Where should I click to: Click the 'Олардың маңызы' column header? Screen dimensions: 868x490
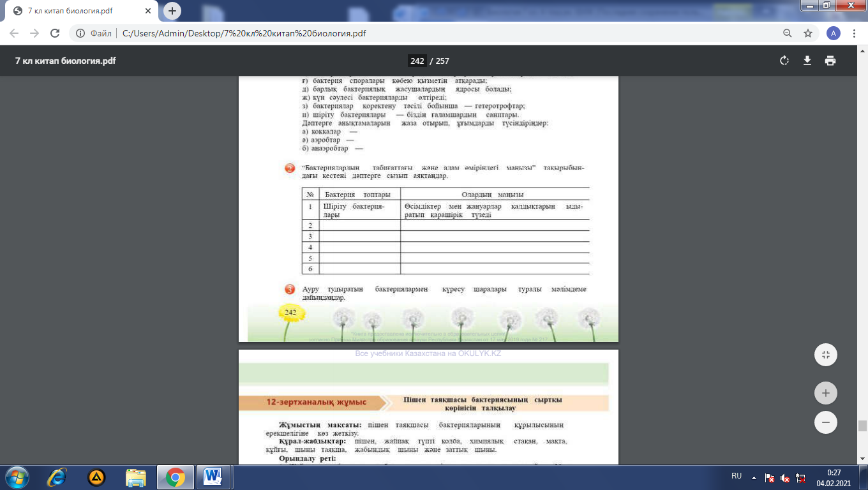pos(492,195)
